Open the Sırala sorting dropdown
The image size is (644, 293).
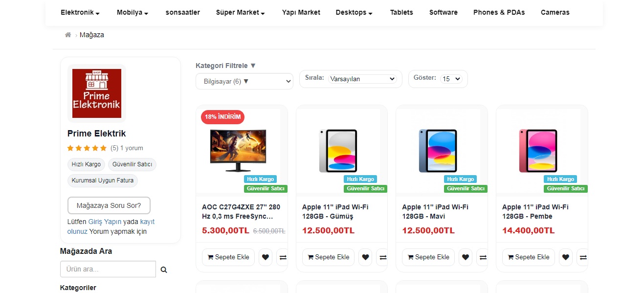[362, 79]
